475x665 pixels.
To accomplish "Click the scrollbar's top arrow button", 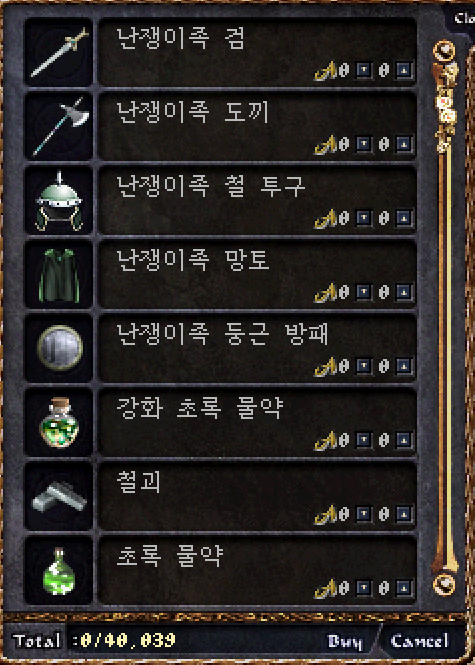I will point(444,51).
